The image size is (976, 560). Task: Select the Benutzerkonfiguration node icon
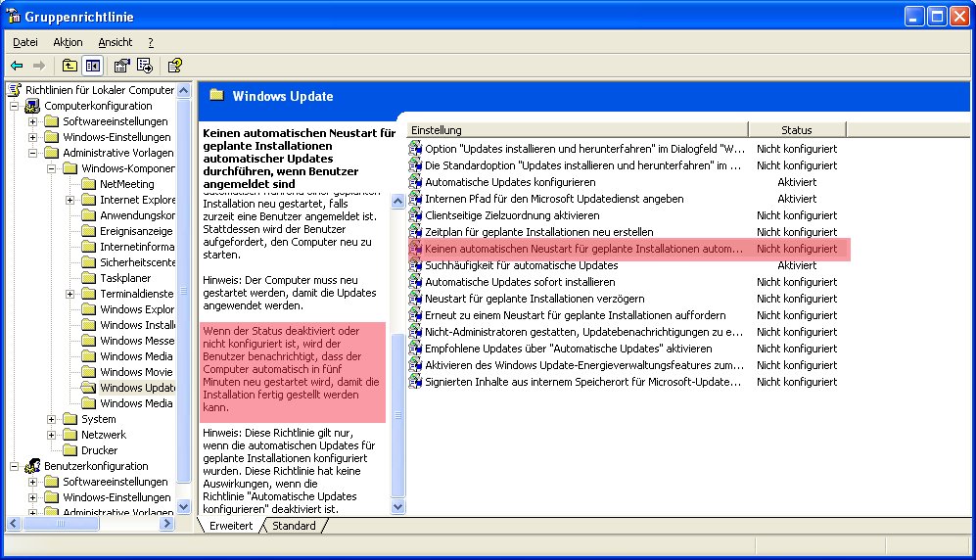32,466
